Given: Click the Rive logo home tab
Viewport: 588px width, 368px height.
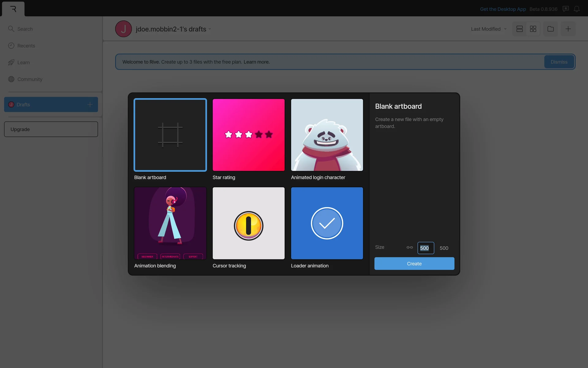Looking at the screenshot, I should coord(13,9).
